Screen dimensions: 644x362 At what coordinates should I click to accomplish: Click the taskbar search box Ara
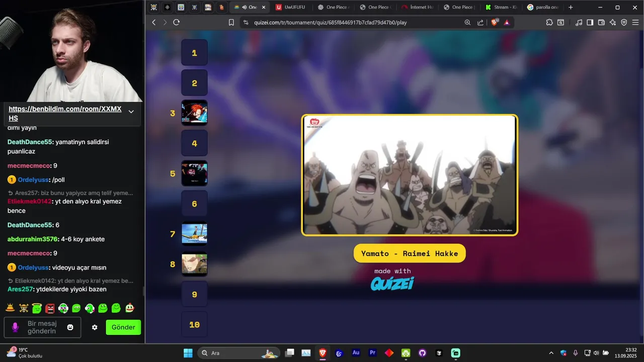point(238,353)
